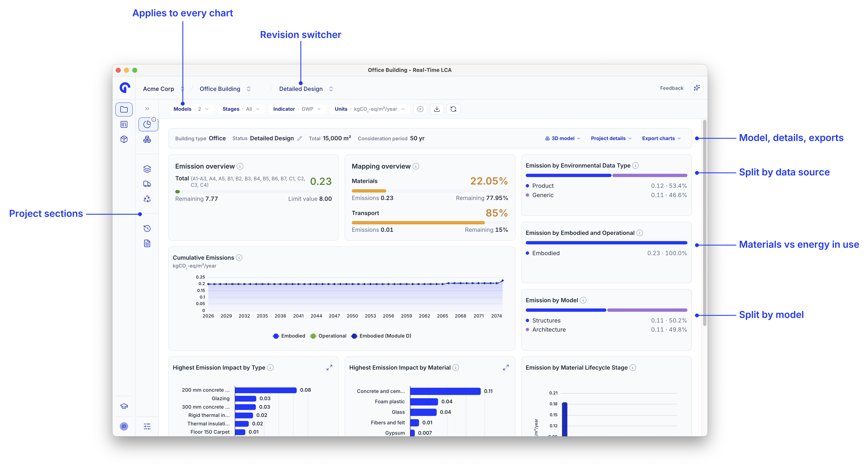Open the Models filter dropdown

(191, 109)
